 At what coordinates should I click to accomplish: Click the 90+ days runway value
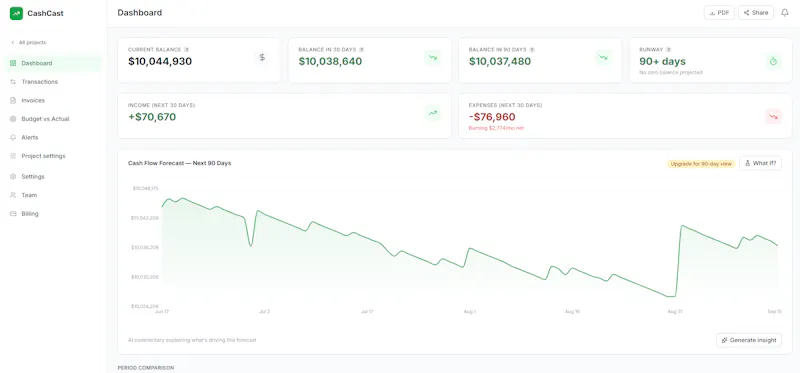662,62
